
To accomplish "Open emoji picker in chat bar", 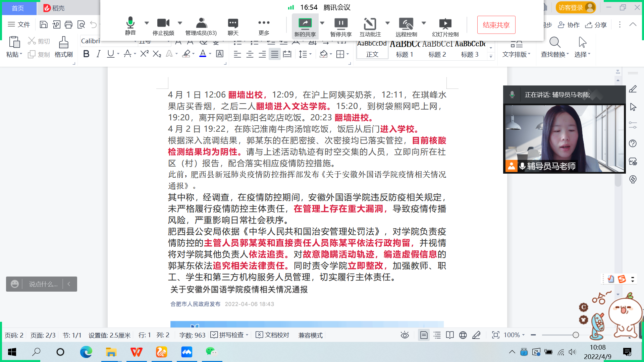I will point(14,284).
